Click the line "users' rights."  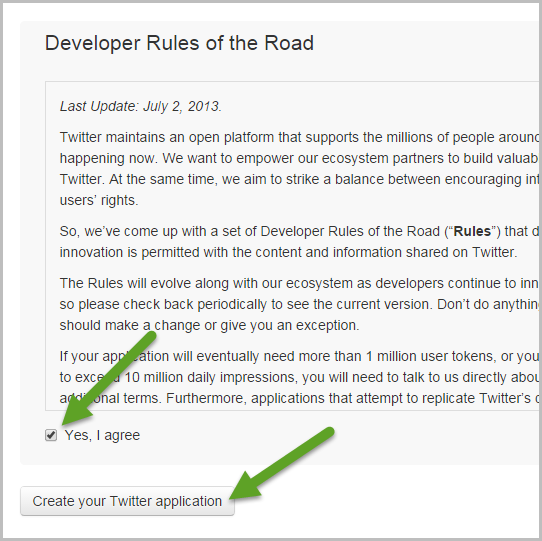[x=99, y=200]
